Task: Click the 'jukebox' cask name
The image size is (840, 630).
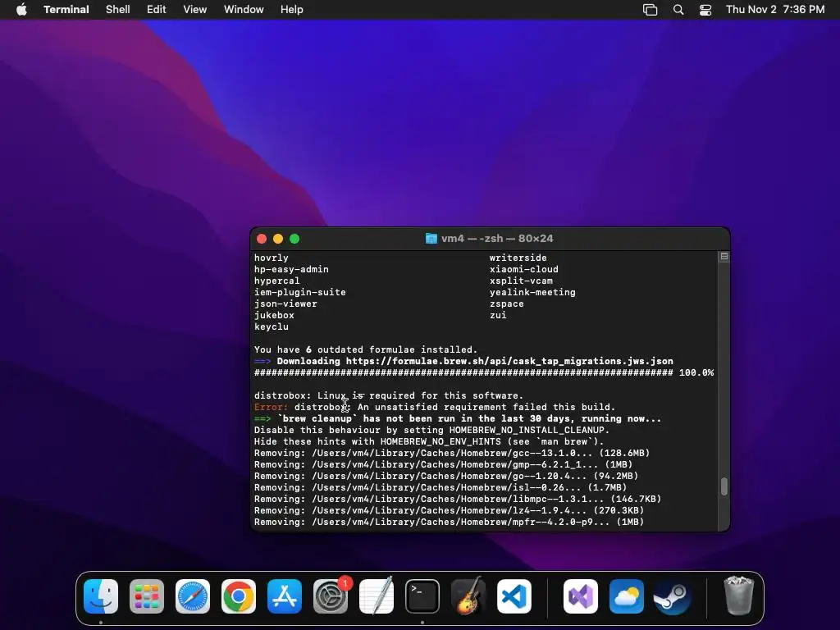Action: pyautogui.click(x=274, y=316)
